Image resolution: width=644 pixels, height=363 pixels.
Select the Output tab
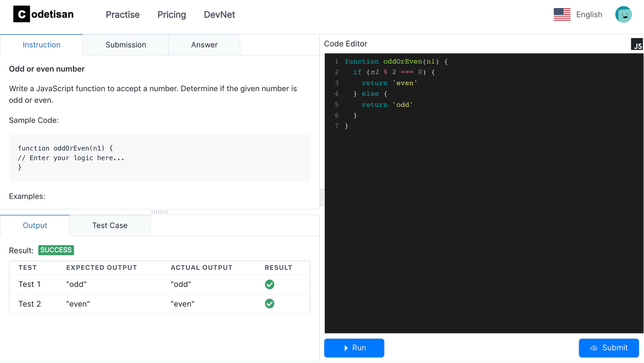click(35, 226)
